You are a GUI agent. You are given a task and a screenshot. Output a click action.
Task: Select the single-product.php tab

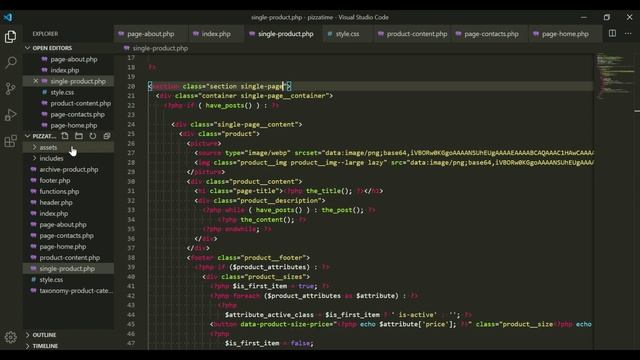(283, 34)
